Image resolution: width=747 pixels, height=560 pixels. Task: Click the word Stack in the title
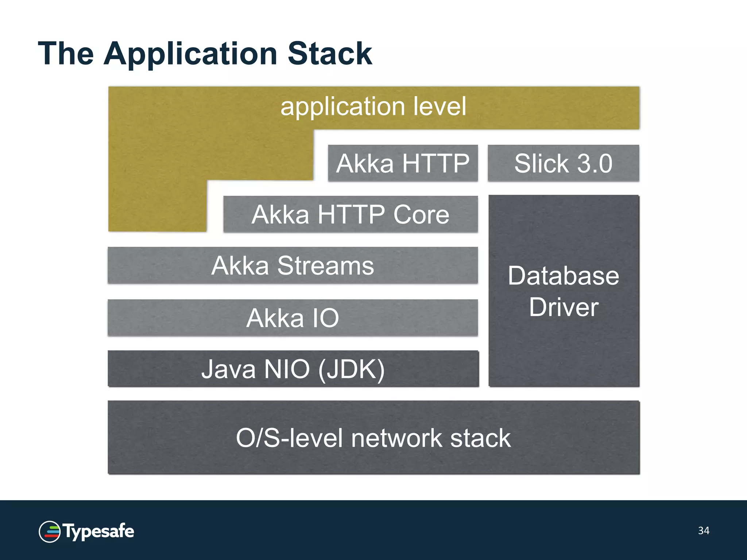[330, 54]
